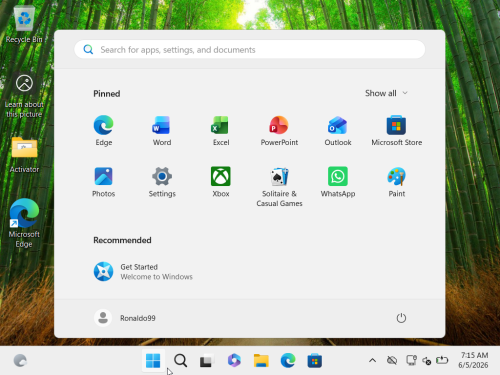Launch the Xbox app
Image resolution: width=500 pixels, height=375 pixels.
click(221, 182)
